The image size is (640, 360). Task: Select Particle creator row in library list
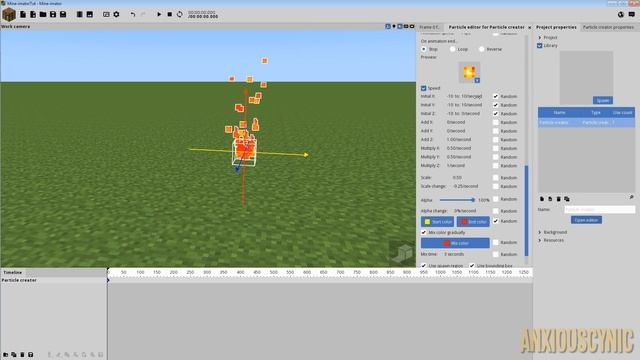586,122
